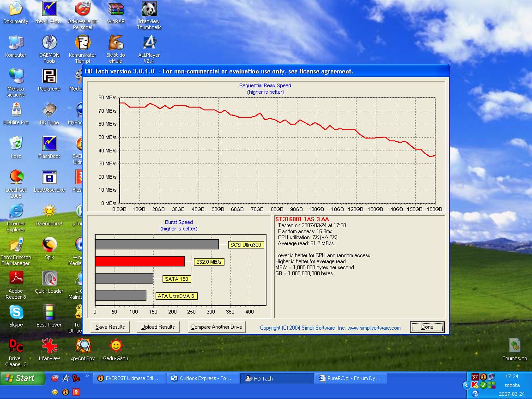Click the Upload Results button
532x399 pixels.
(158, 327)
